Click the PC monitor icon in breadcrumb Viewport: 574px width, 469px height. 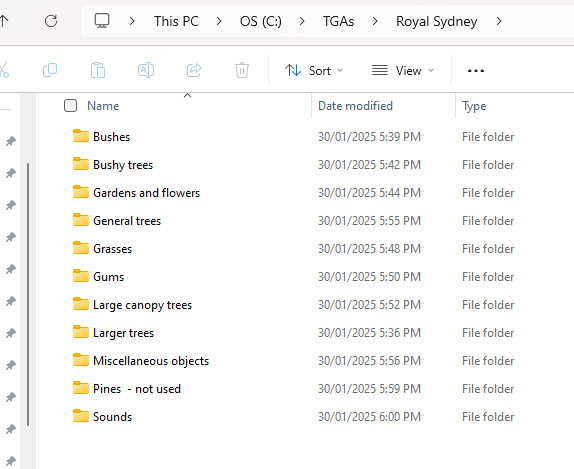(102, 21)
